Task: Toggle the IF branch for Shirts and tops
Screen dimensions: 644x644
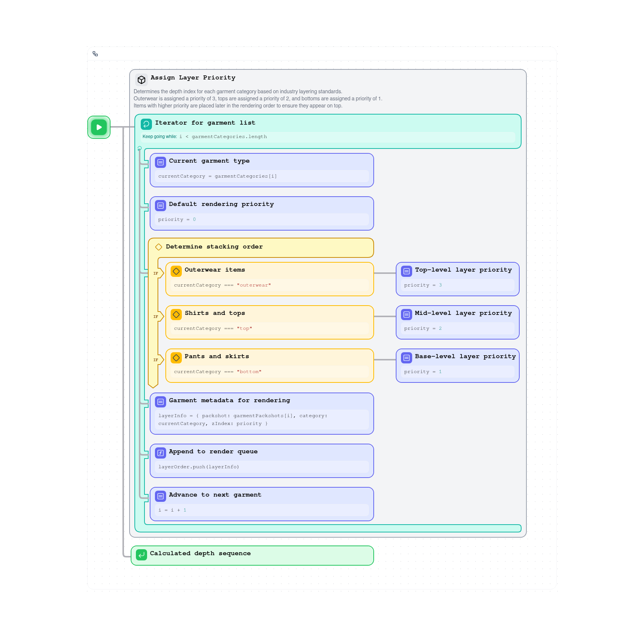Action: pyautogui.click(x=156, y=317)
